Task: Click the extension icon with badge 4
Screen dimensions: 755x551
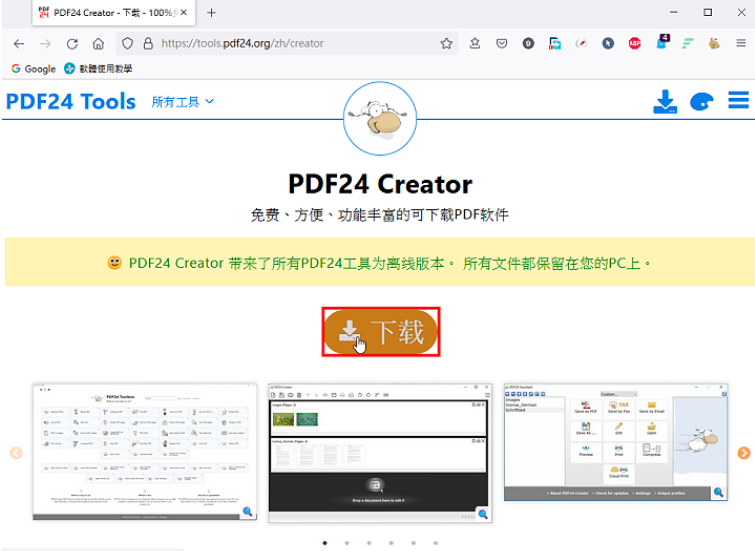Action: click(663, 42)
